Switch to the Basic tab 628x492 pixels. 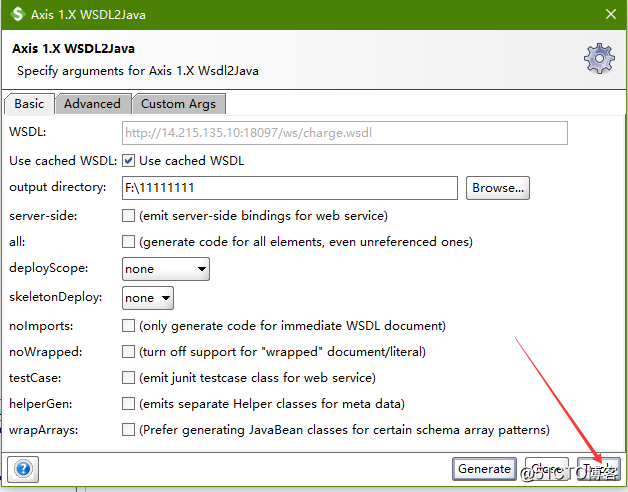tap(29, 104)
